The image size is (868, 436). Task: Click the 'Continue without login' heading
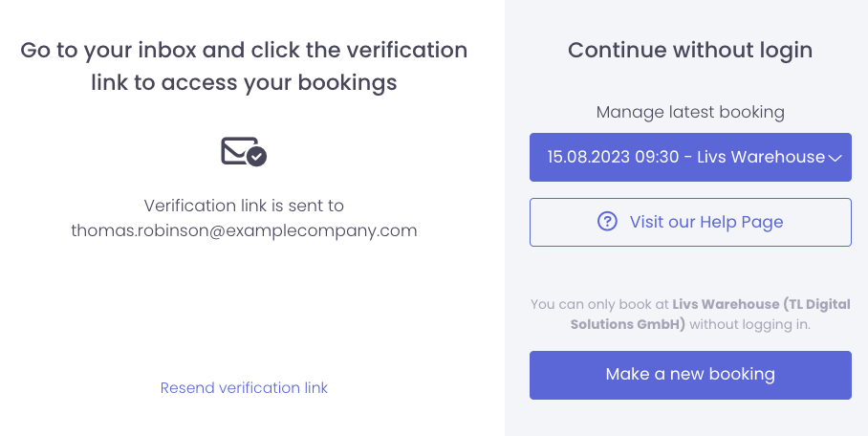[x=690, y=50]
